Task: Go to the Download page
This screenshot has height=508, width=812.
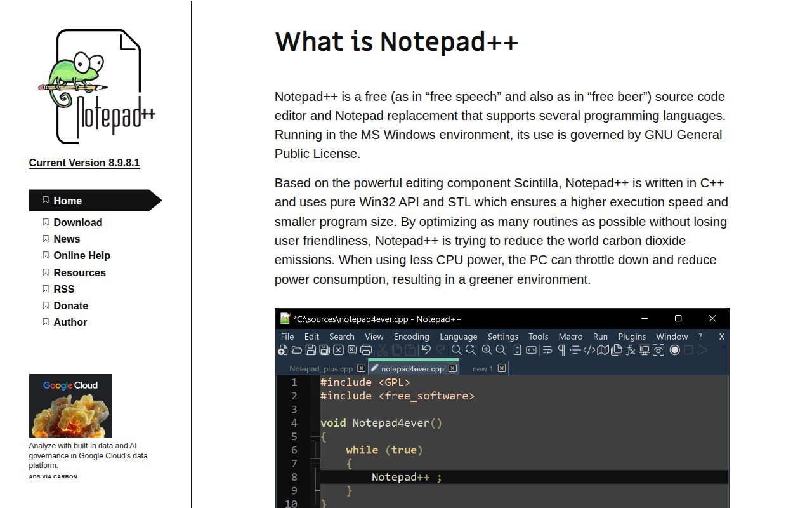Action: pos(78,222)
